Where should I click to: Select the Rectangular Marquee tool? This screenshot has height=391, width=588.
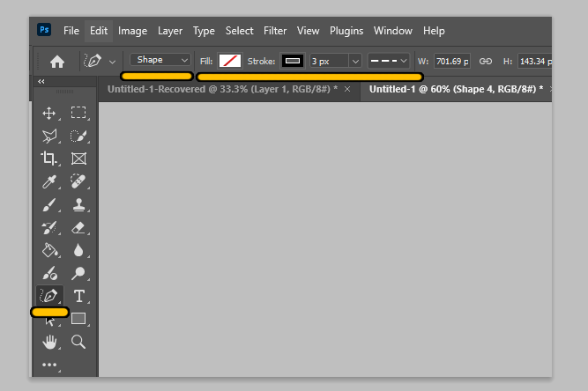[78, 113]
